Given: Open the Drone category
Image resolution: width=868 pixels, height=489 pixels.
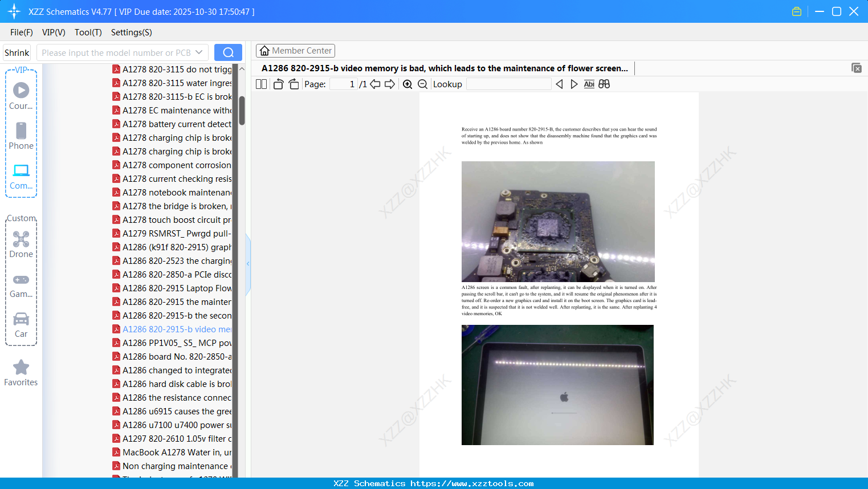Looking at the screenshot, I should pos(21,244).
